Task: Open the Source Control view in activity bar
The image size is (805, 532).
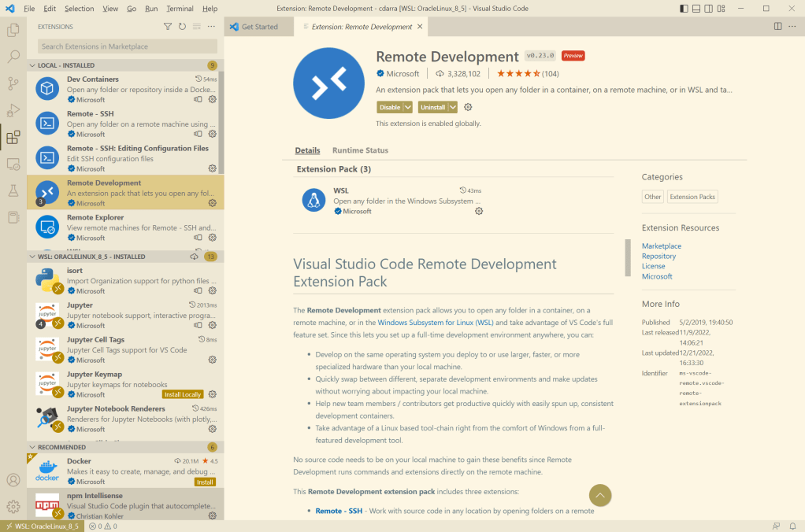Action: pos(13,83)
